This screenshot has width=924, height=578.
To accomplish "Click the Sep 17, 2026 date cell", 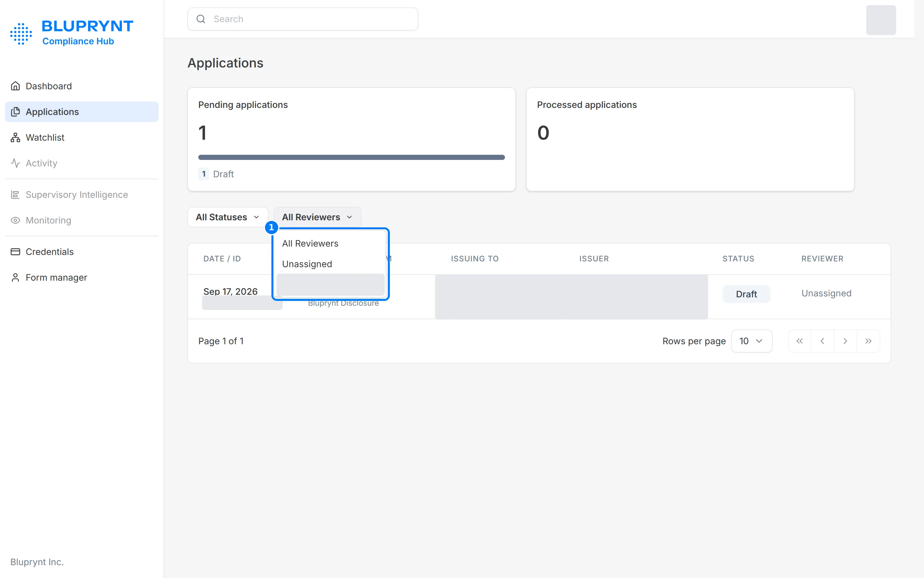I will click(230, 291).
